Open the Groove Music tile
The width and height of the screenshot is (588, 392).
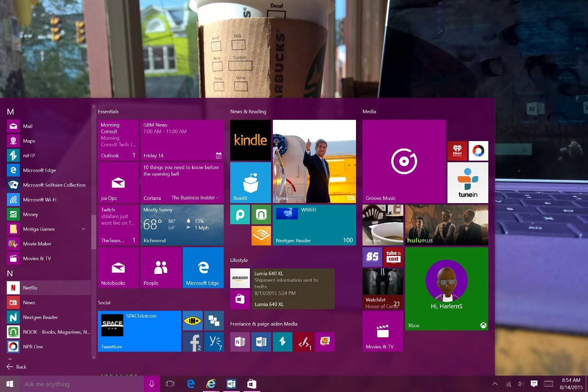click(404, 161)
